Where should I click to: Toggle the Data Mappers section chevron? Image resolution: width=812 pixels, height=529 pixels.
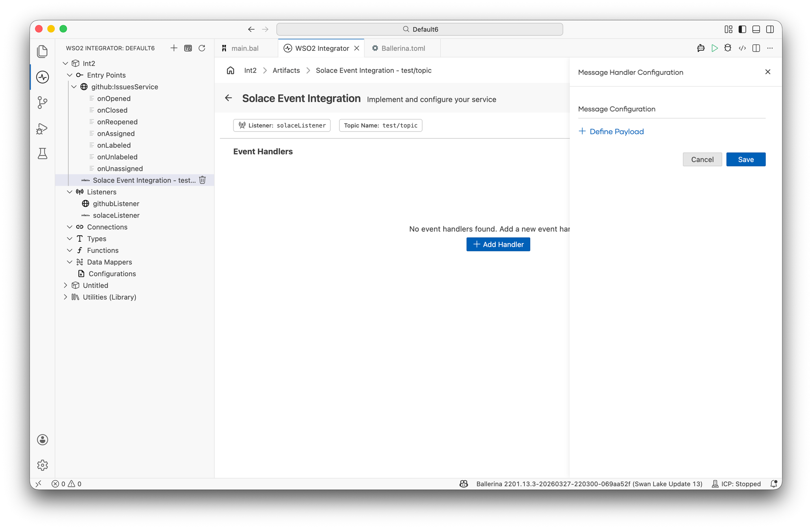pos(70,262)
